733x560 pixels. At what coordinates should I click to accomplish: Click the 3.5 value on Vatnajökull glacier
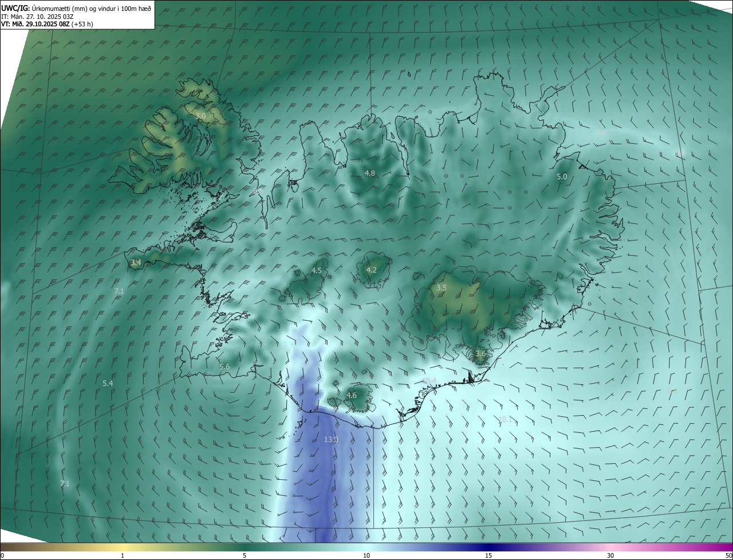[x=442, y=287]
